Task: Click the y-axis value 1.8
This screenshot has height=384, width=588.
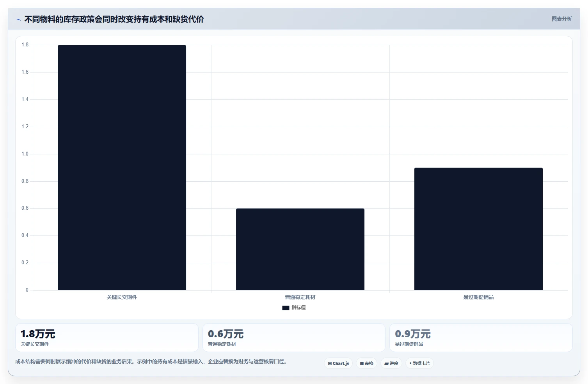Action: (25, 45)
